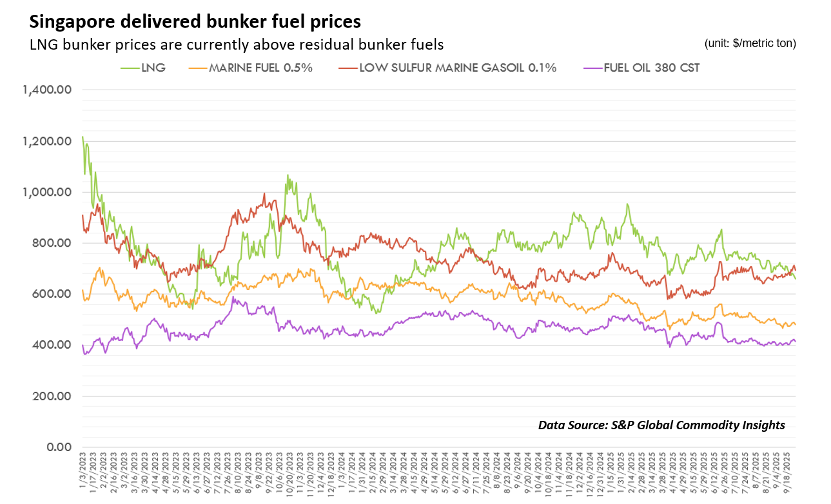Click the 800.00 y-axis label
This screenshot has width=831, height=504.
click(52, 243)
